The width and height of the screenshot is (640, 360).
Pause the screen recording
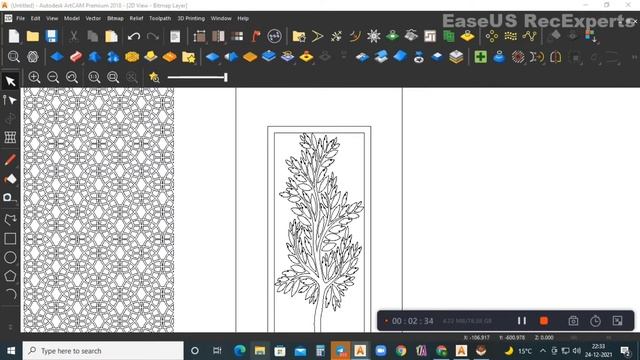click(x=522, y=321)
